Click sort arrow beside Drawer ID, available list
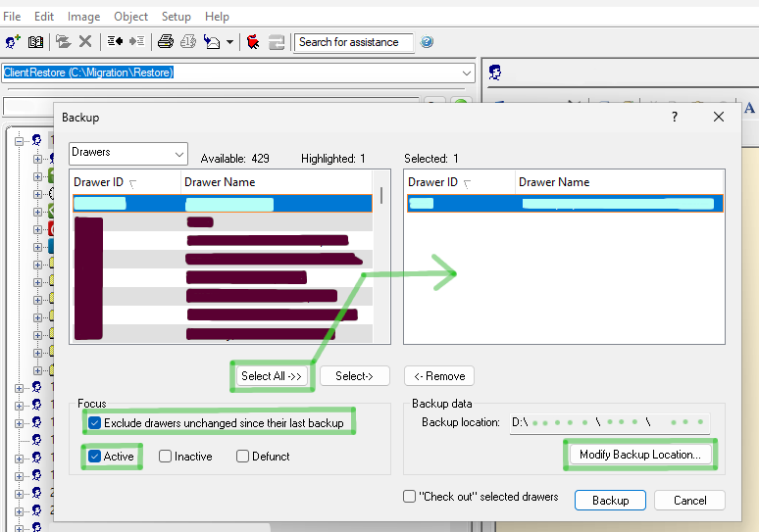759x532 pixels. [x=132, y=183]
